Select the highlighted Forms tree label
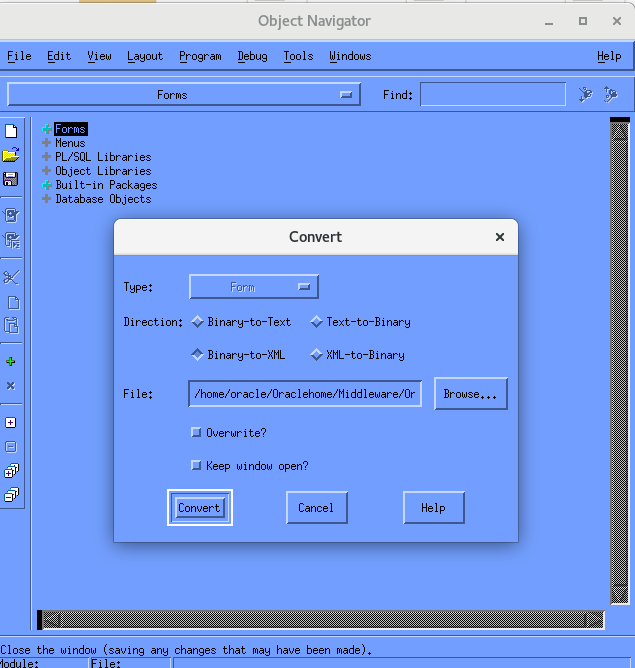635x668 pixels. coord(71,129)
